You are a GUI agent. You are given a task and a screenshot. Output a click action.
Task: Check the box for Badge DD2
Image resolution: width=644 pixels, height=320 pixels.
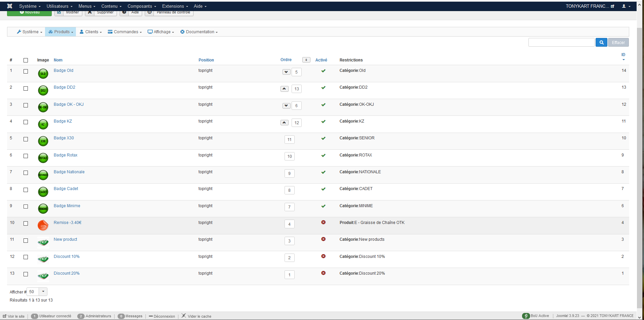coord(26,88)
